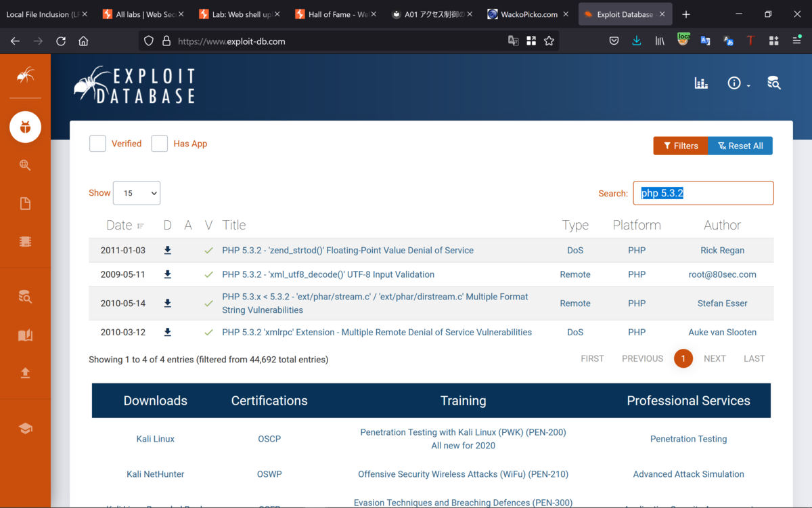Download the zend_strtod exploit via its download icon
Viewport: 812px width, 508px height.
coord(168,250)
